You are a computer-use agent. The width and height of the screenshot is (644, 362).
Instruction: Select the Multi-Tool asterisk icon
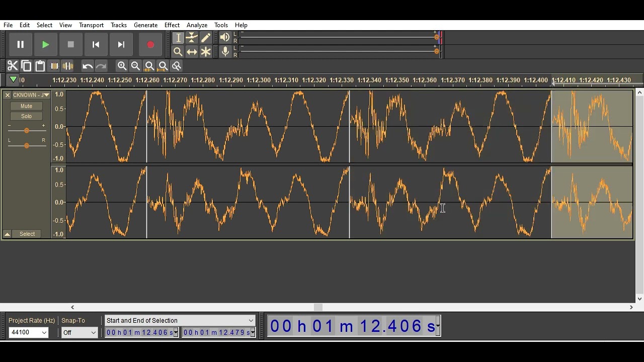(x=206, y=52)
